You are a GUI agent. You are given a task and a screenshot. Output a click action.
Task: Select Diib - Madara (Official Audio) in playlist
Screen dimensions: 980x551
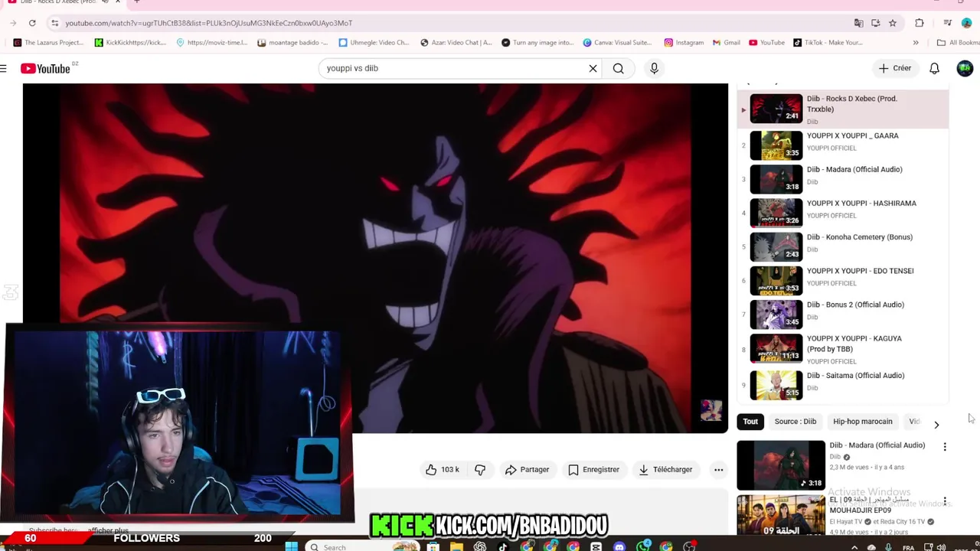842,178
